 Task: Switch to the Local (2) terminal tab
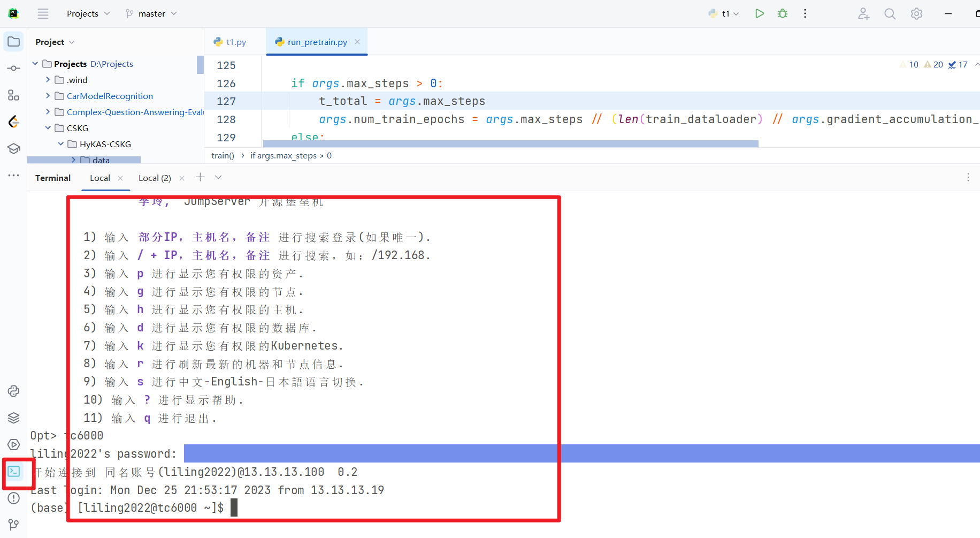click(x=155, y=178)
